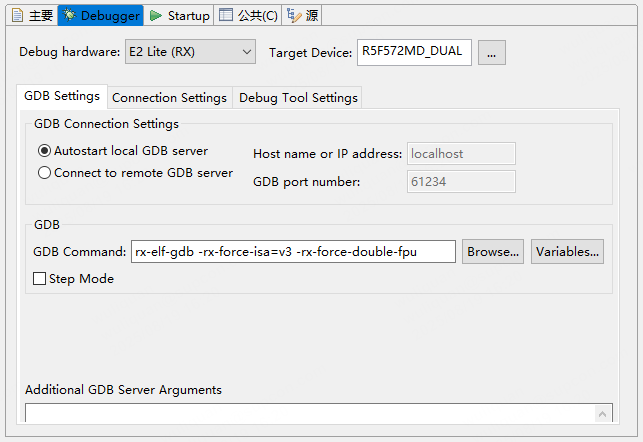Click the Browse... button

[493, 251]
